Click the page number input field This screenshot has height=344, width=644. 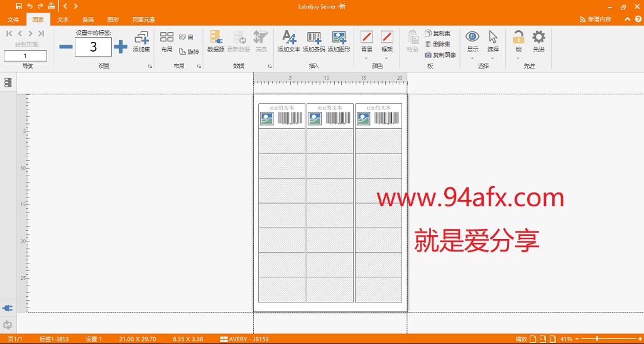(26, 56)
